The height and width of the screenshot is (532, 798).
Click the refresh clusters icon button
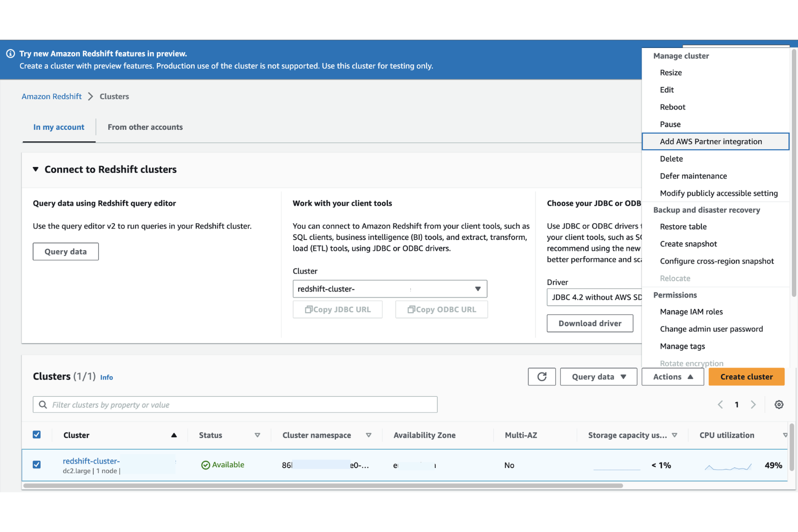tap(542, 377)
